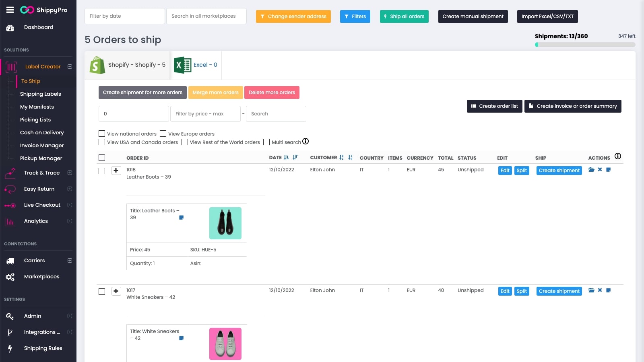This screenshot has height=362, width=644.
Task: Select order 1018 row checkbox
Action: coord(102,171)
